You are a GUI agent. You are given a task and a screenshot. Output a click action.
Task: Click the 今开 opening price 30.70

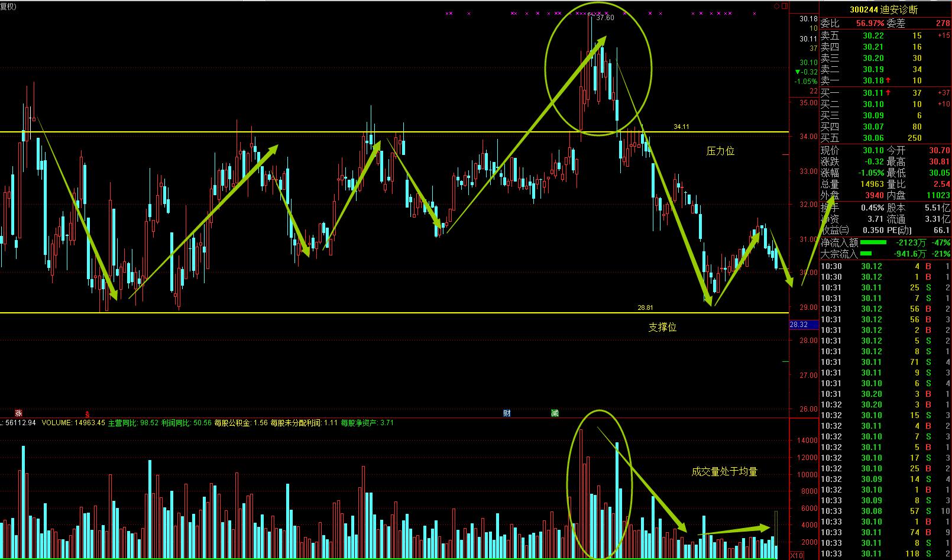[940, 150]
